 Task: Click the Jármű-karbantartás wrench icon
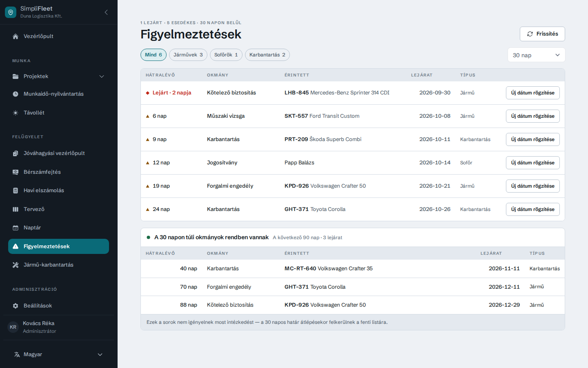tap(16, 265)
